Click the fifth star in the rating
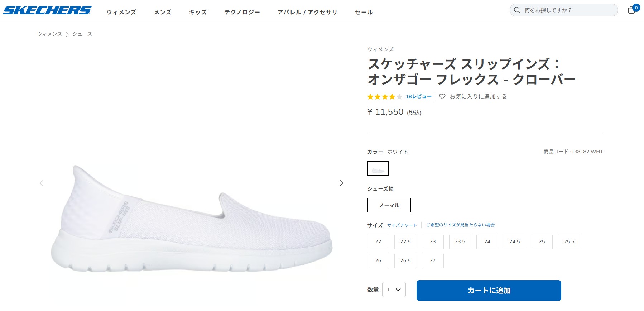The width and height of the screenshot is (644, 311). 398,96
